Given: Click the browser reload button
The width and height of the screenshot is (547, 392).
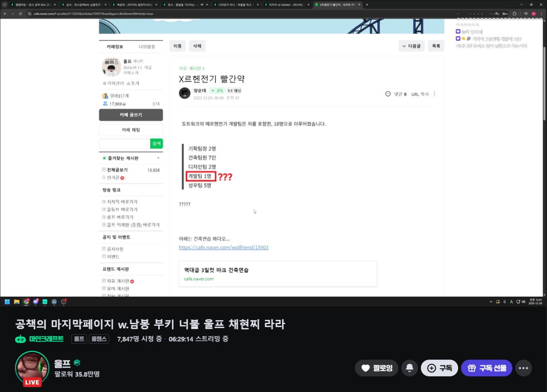Looking at the screenshot, I should pos(20,14).
